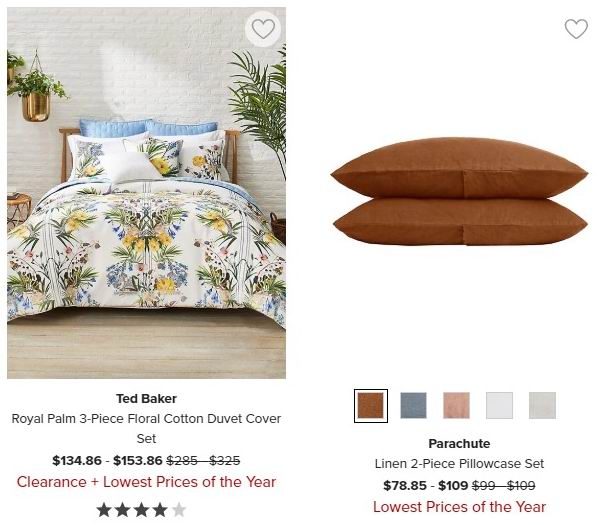The image size is (598, 525).
Task: Click the $134.86 - $153.86 sale price
Action: [x=108, y=461]
